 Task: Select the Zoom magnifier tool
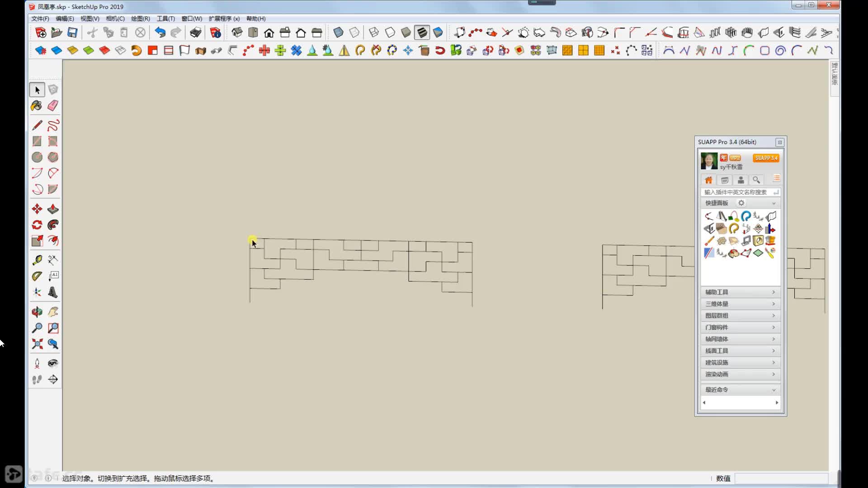click(x=37, y=328)
